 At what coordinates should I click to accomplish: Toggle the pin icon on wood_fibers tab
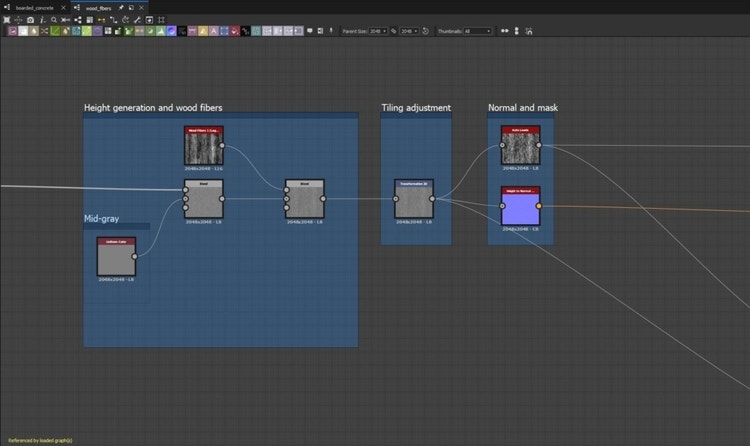tap(119, 7)
